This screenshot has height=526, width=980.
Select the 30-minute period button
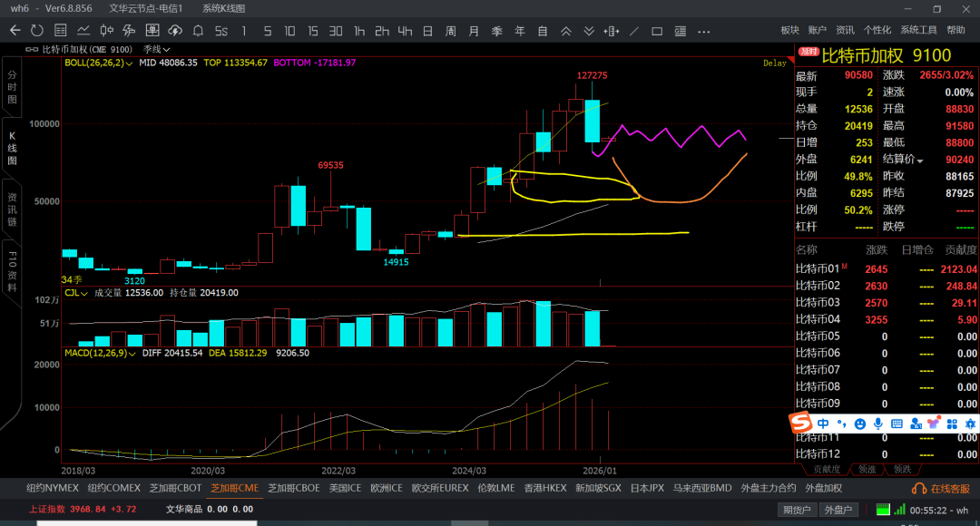[336, 31]
